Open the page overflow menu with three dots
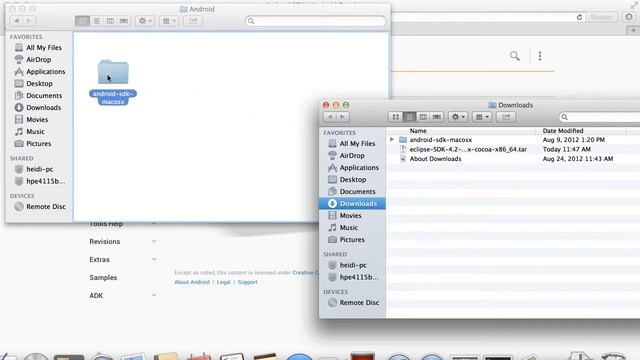The height and width of the screenshot is (360, 640). [x=540, y=56]
